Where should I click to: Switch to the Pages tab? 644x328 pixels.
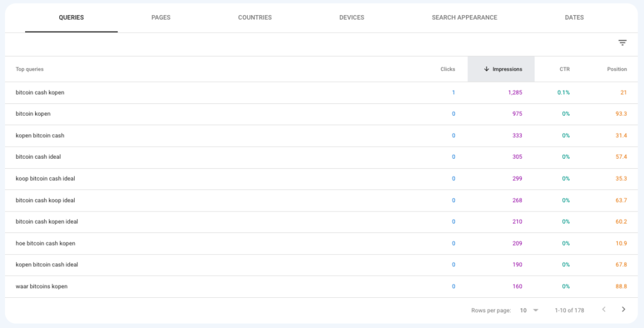161,18
